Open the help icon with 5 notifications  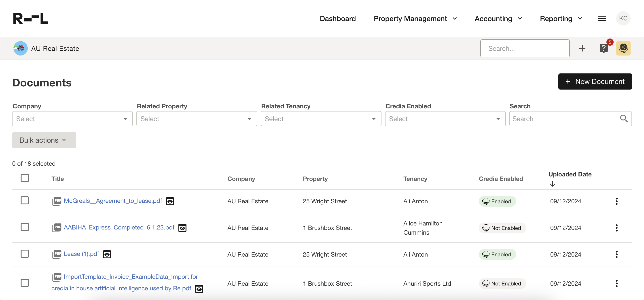coord(604,48)
